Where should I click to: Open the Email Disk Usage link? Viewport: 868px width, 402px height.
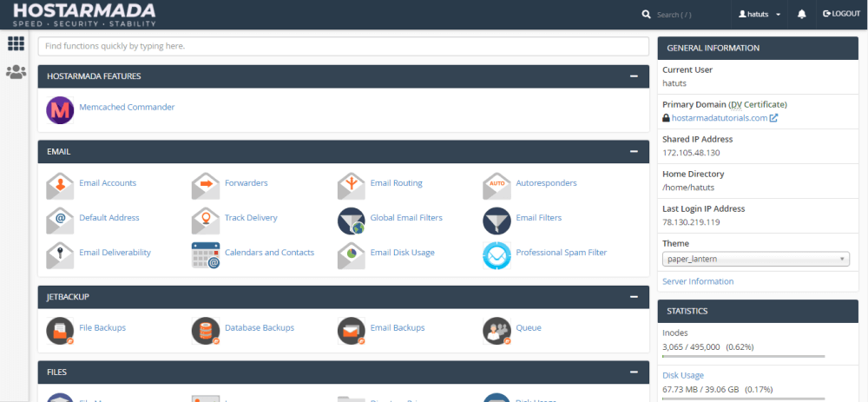point(403,252)
